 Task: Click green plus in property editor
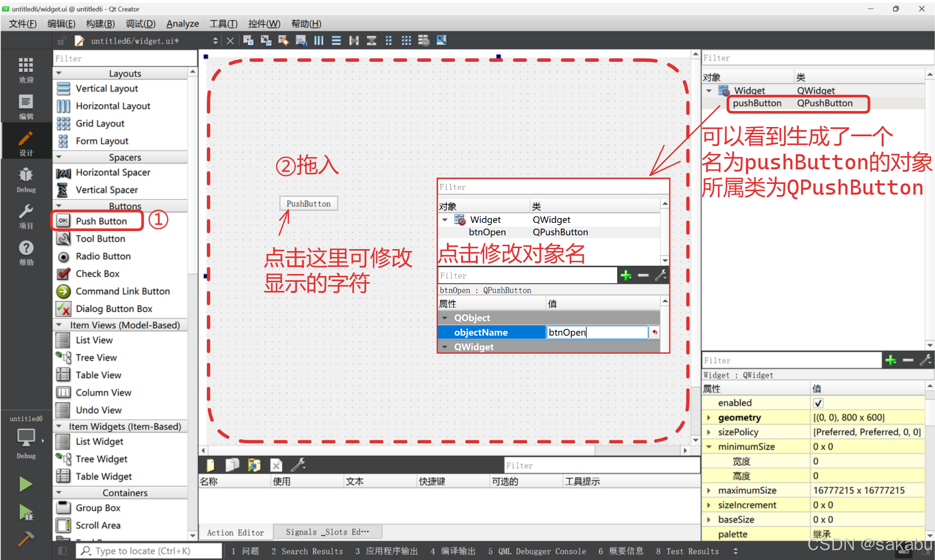890,361
